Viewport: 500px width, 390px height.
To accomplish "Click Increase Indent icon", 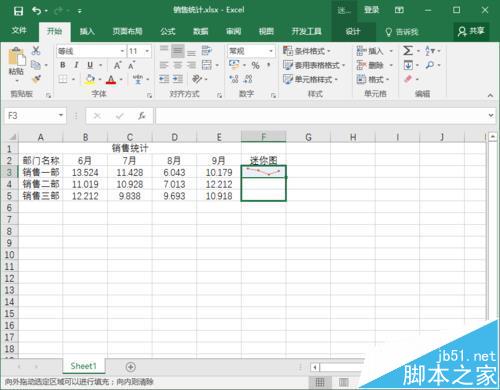I will click(178, 79).
